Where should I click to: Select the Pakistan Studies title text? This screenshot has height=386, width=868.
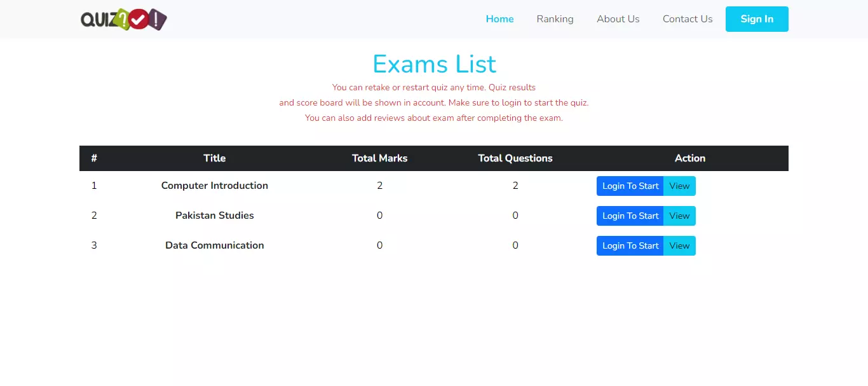(x=215, y=216)
